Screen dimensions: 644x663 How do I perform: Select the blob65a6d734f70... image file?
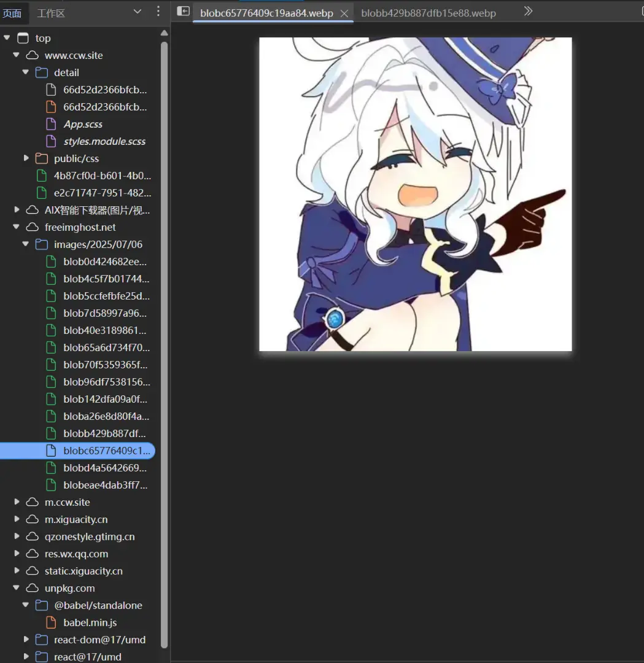(x=107, y=347)
